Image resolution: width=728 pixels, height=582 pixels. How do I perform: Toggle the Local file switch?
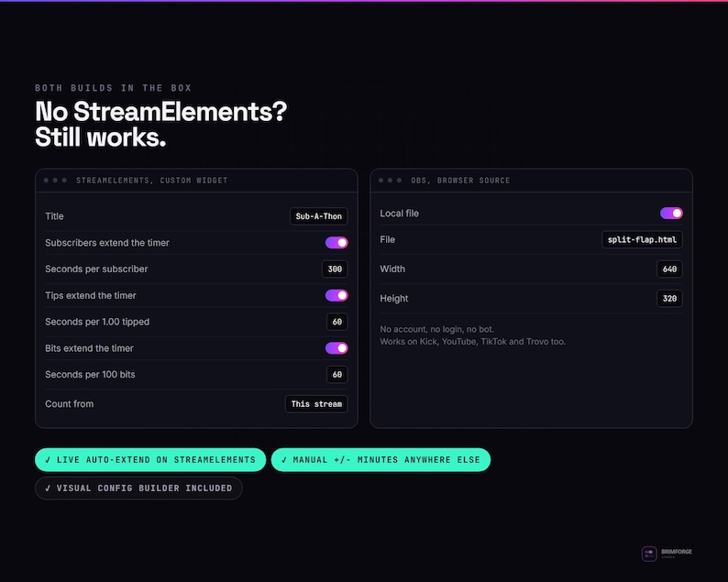671,213
